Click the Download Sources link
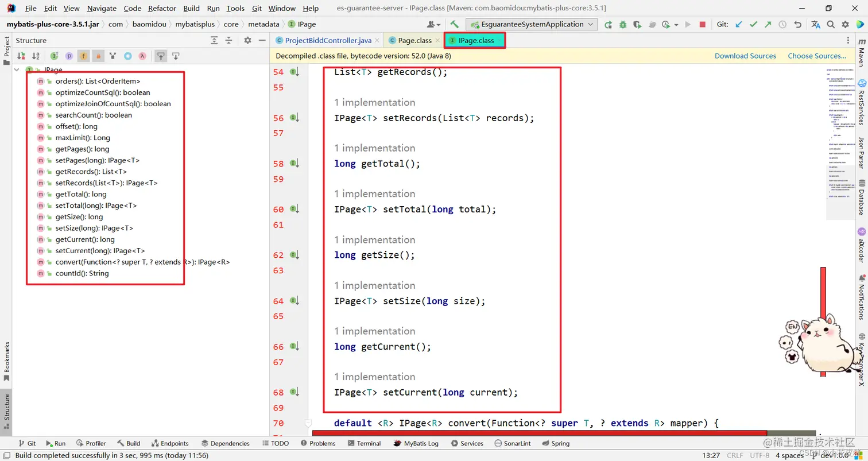Screen dimensions: 868x461 [x=745, y=56]
